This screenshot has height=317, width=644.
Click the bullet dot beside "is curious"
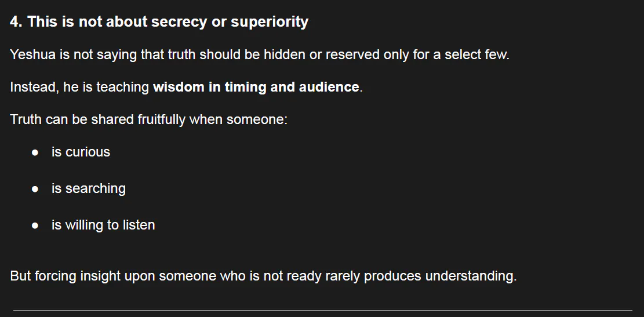(35, 152)
